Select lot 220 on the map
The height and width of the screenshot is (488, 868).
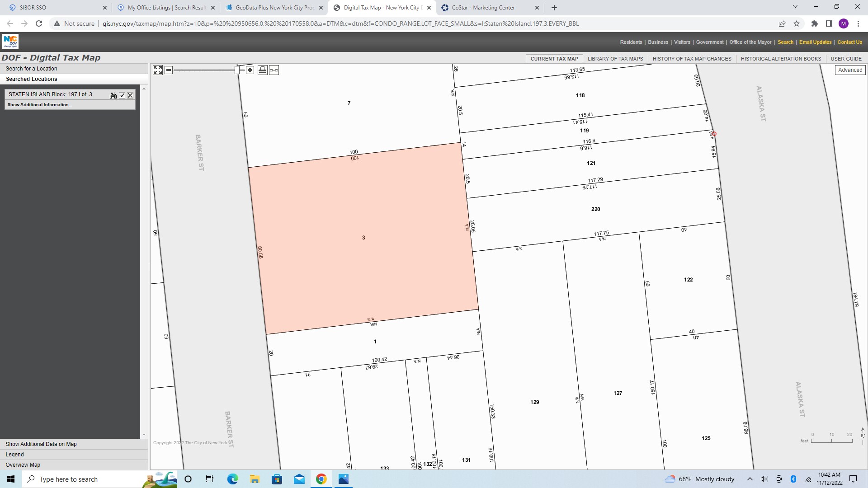595,209
